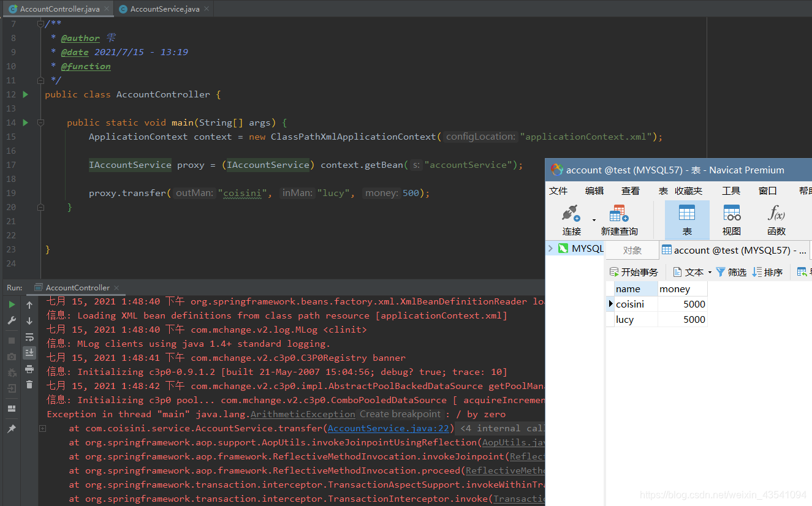Switch to AccountService.java editor tab
The image size is (812, 506).
click(x=165, y=9)
